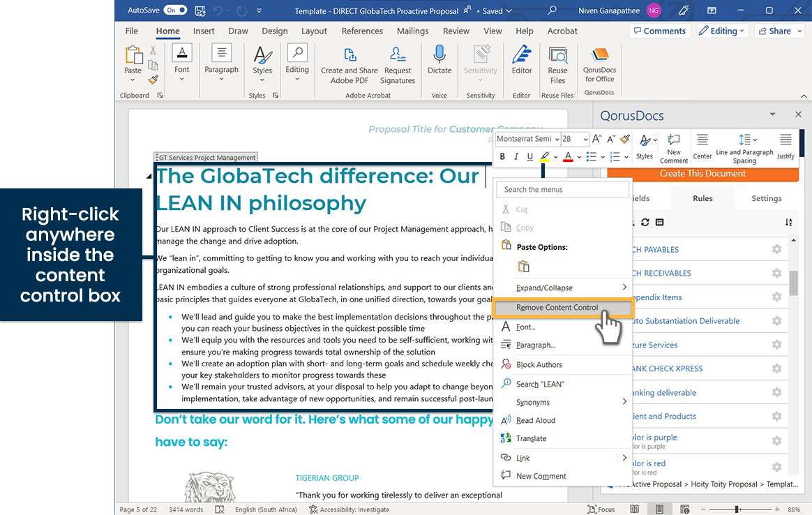812x515 pixels.
Task: Open the Editing mode dropdown
Action: tap(722, 31)
